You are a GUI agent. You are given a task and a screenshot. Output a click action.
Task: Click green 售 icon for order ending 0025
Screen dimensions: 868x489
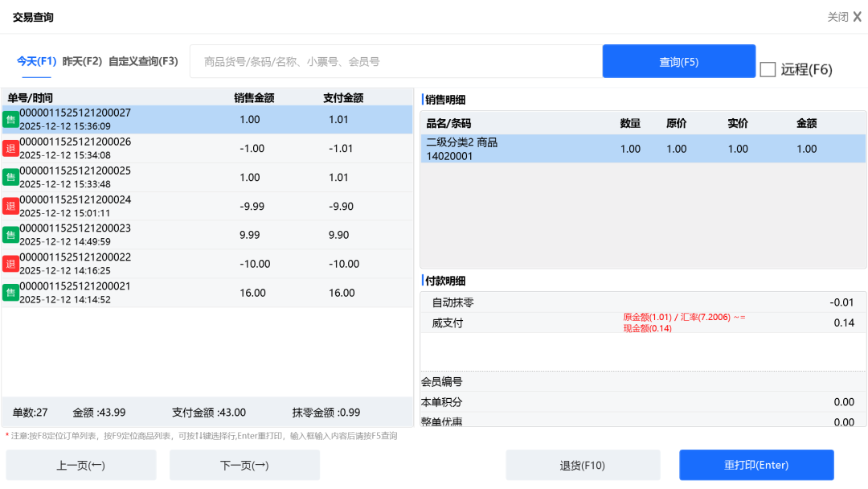coord(10,178)
